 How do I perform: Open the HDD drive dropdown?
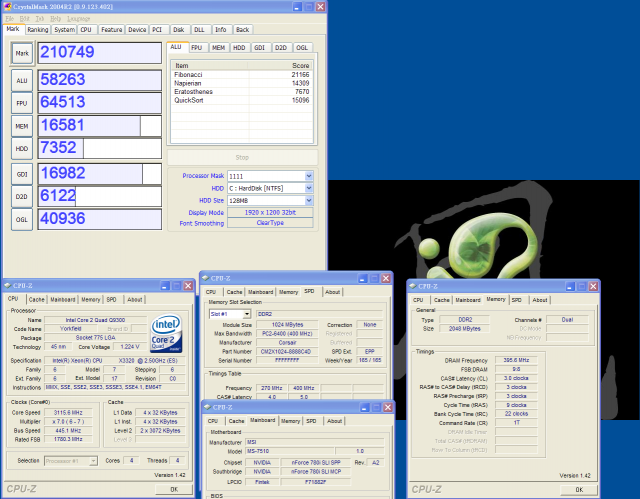[x=309, y=188]
